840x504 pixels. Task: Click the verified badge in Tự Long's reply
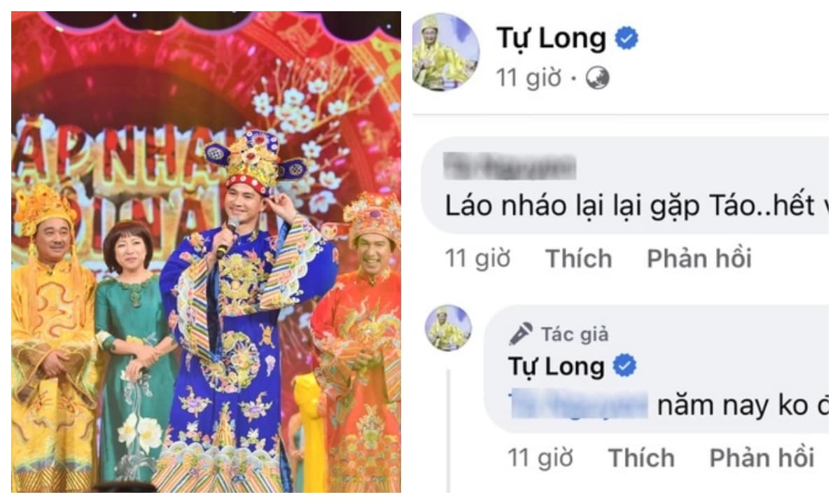[x=624, y=366]
